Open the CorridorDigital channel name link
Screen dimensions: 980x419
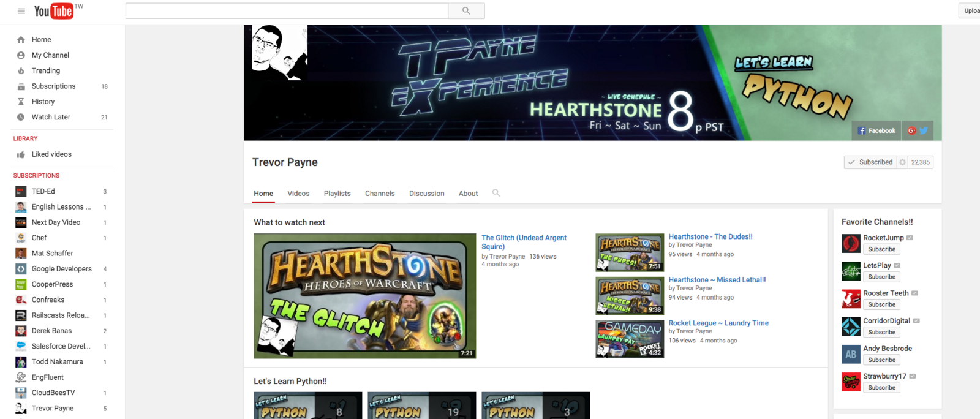pos(886,321)
